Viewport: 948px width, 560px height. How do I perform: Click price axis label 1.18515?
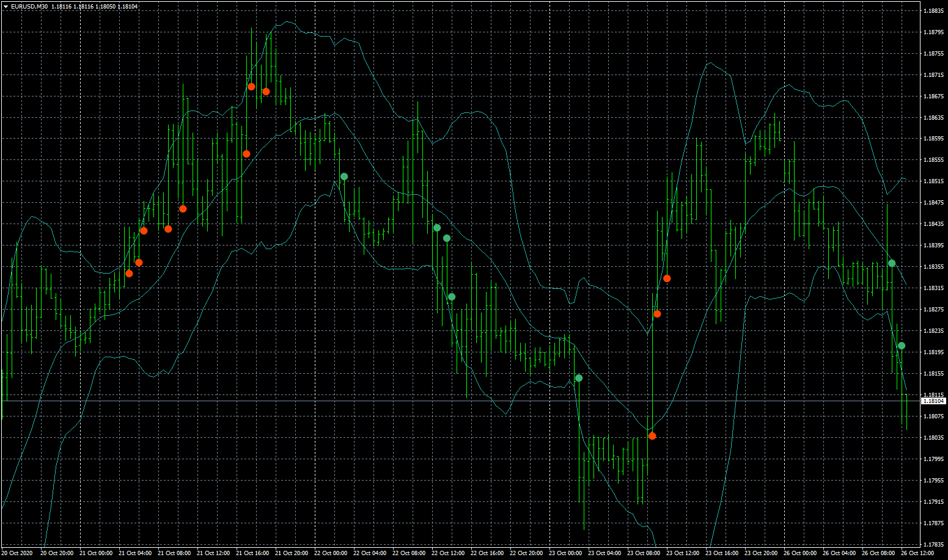click(933, 181)
